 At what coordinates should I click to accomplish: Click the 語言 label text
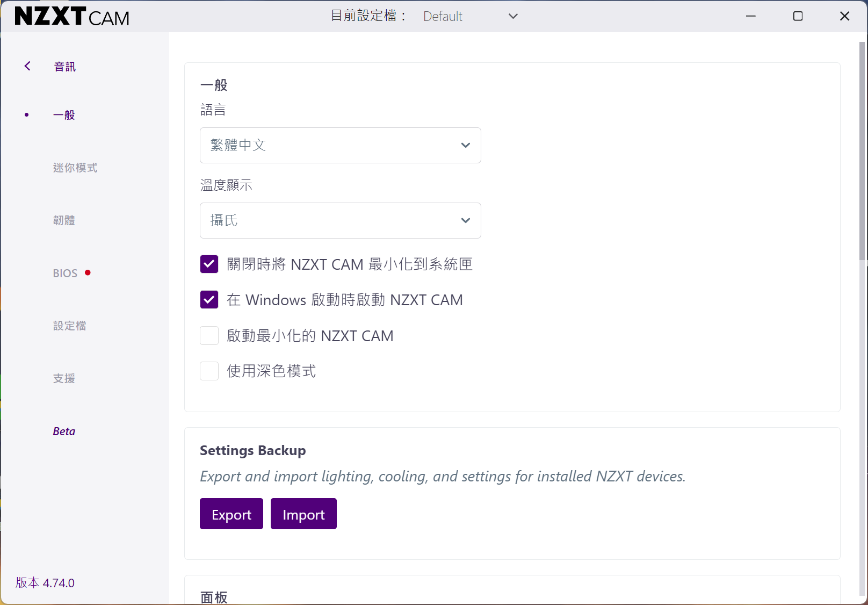(213, 110)
